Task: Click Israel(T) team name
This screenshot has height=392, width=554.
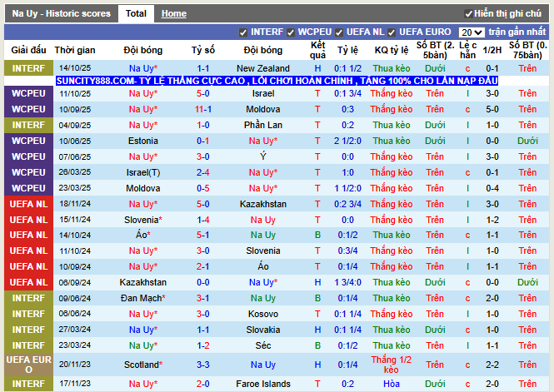Action: (143, 172)
